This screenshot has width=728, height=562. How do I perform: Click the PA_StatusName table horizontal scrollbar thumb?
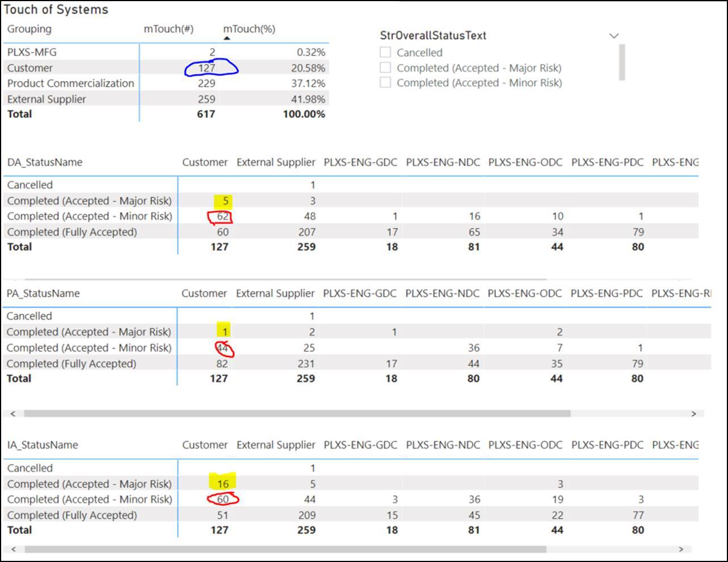pyautogui.click(x=297, y=414)
